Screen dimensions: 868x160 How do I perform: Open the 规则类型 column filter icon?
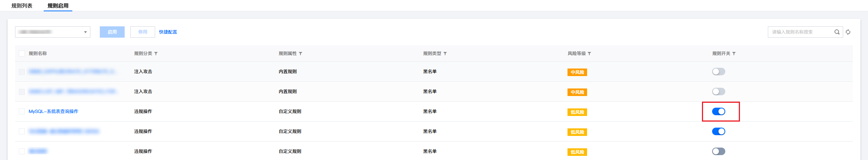(445, 54)
